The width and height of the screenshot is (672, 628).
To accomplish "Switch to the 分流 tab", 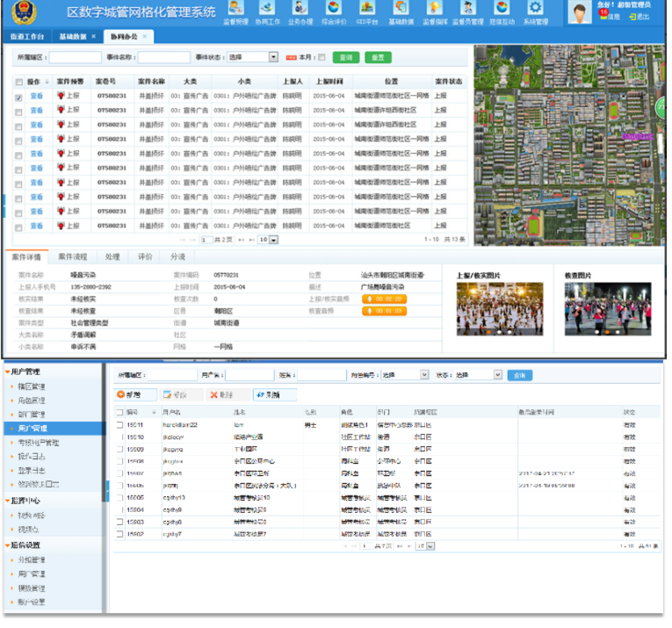I will (177, 256).
